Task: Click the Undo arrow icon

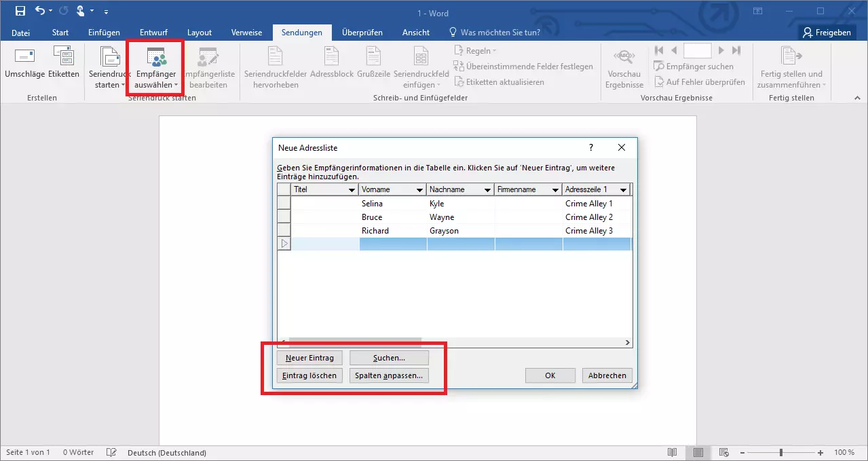Action: point(40,11)
